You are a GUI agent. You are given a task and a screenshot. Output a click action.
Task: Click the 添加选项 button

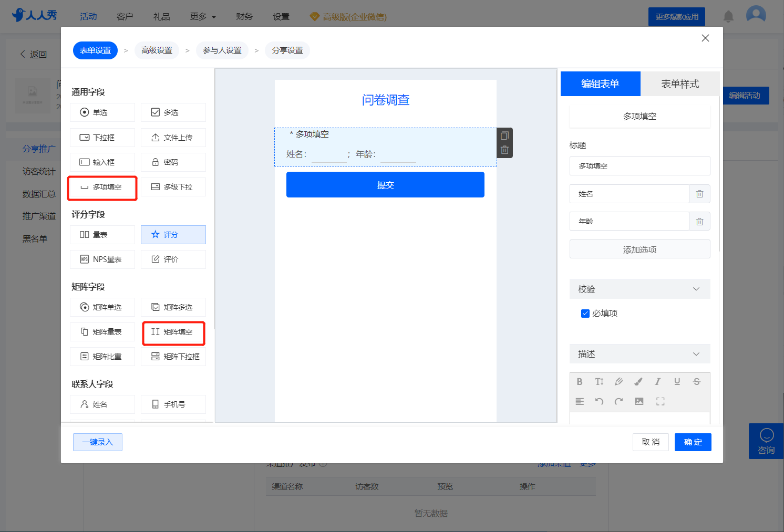pos(640,249)
